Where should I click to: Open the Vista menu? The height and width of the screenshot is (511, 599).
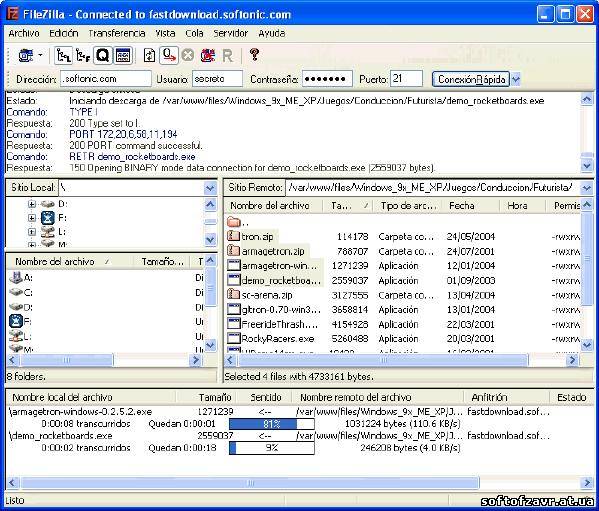click(165, 34)
